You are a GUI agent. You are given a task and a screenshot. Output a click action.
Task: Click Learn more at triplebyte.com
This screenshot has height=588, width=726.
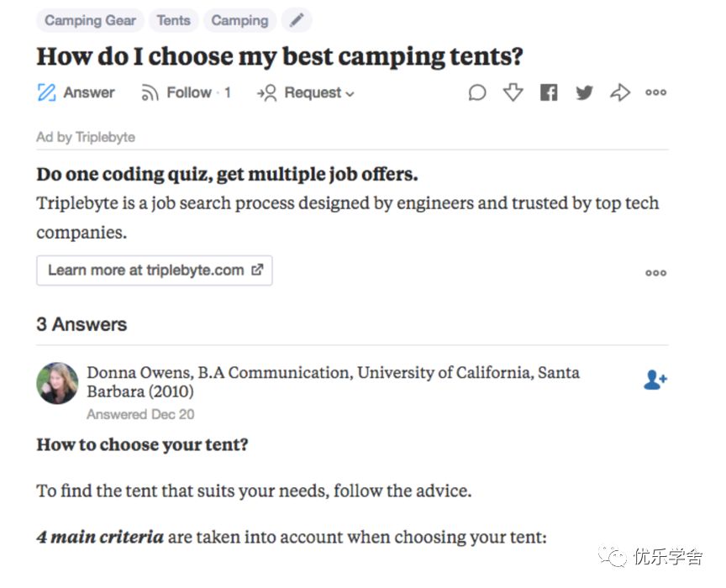pos(155,270)
